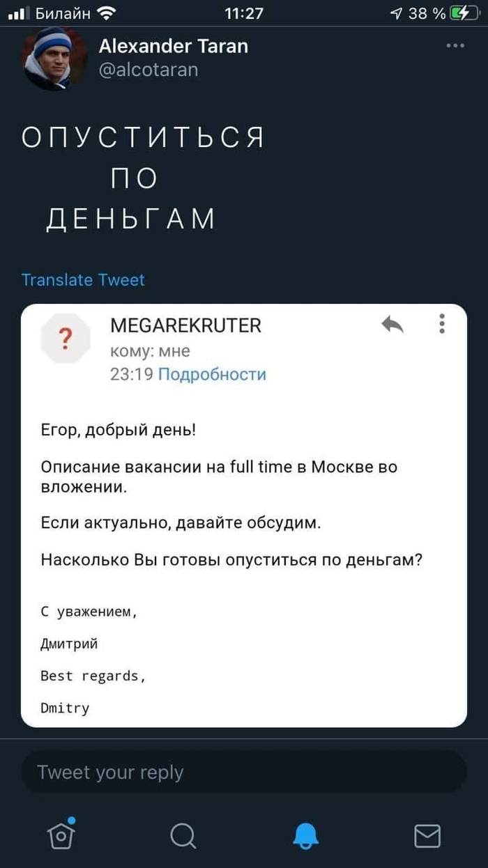This screenshot has width=488, height=868.
Task: Open the Messages envelope tab
Action: pos(427,835)
